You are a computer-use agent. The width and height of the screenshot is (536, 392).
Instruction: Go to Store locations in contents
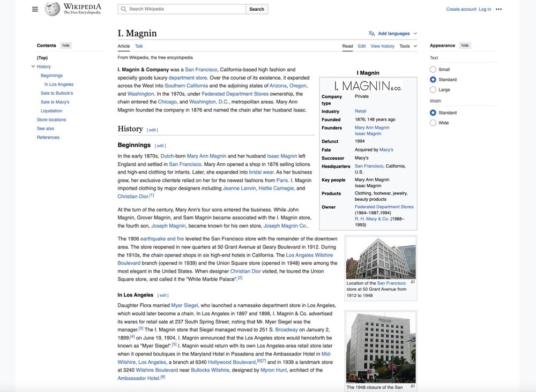[x=51, y=120]
